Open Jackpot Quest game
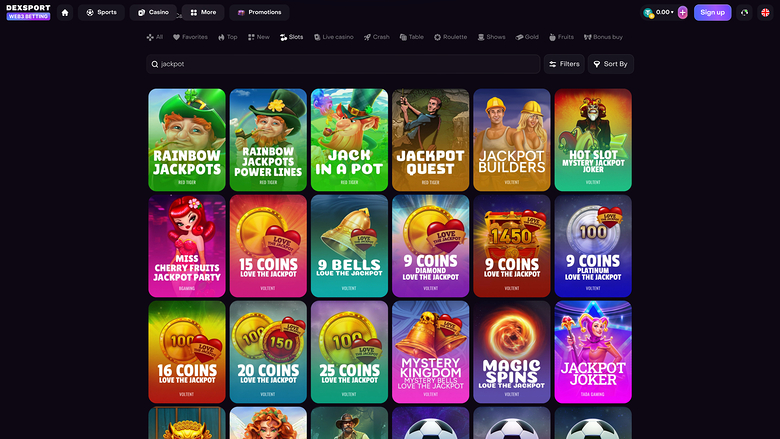Viewport: 780px width, 439px height. (430, 140)
